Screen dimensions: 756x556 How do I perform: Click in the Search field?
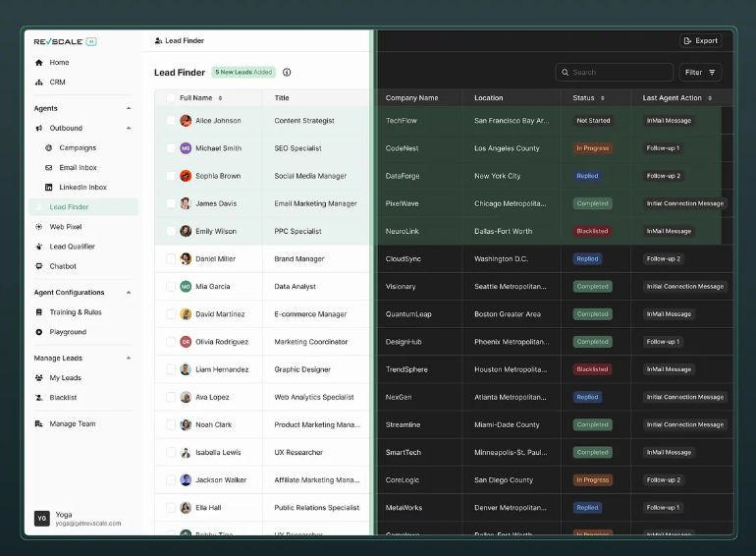pos(614,73)
